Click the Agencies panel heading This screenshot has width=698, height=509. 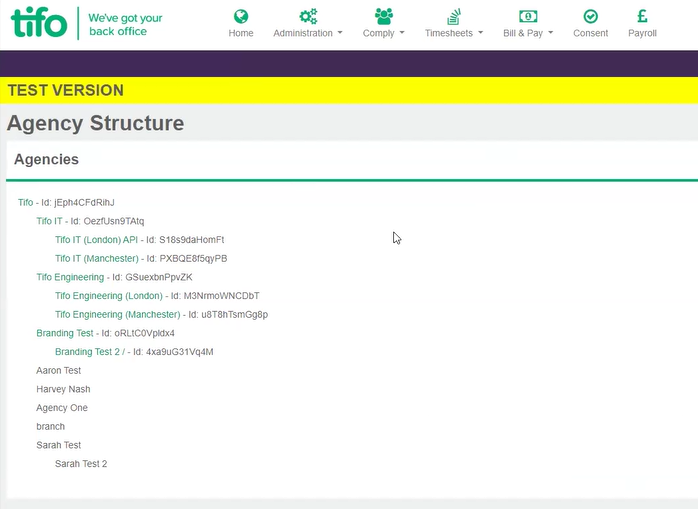[x=46, y=159]
